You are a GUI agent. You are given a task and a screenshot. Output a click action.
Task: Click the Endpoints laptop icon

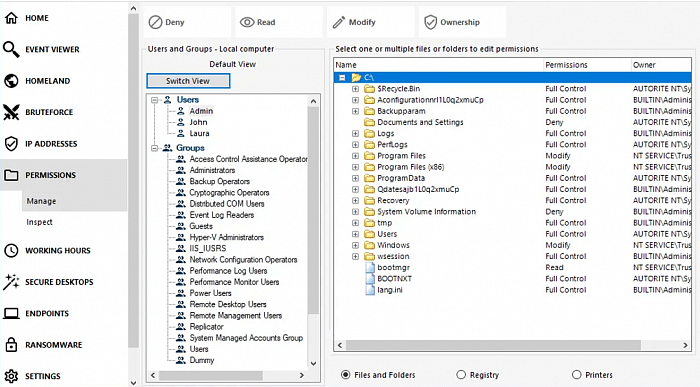[11, 313]
